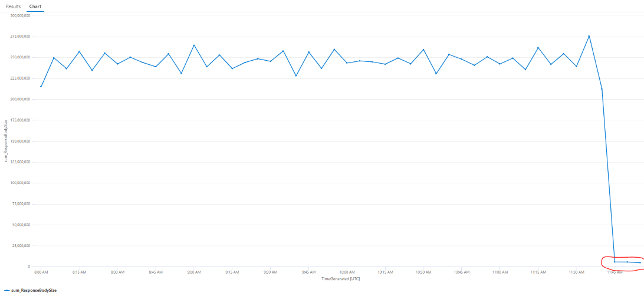Select the last data point on the line

[x=640, y=263]
